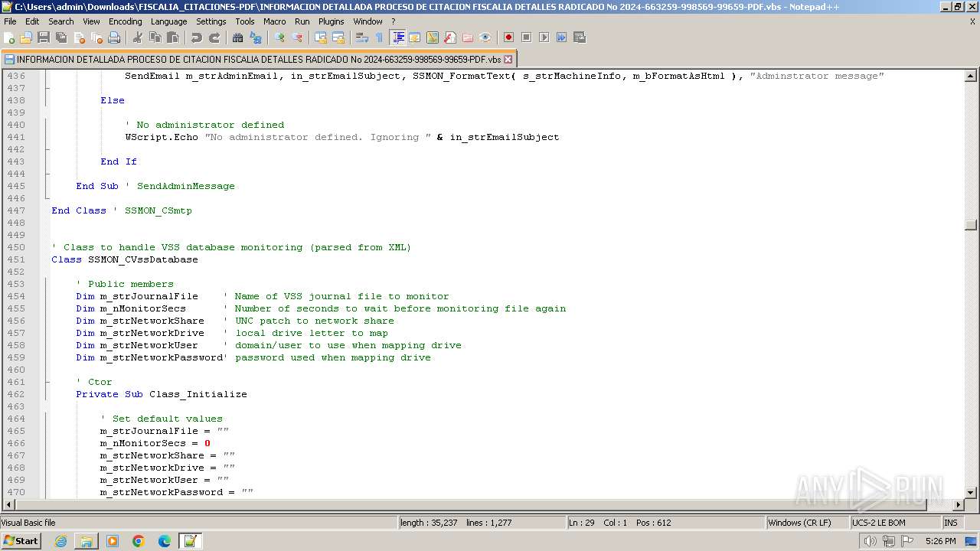The width and height of the screenshot is (980, 551).
Task: Open the ? help menu
Action: coord(394,21)
